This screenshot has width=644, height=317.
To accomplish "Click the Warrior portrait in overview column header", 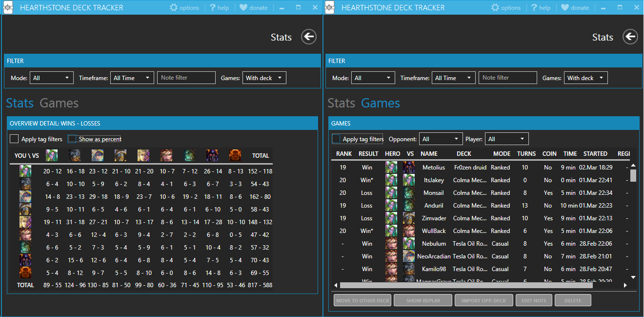I will click(x=235, y=155).
